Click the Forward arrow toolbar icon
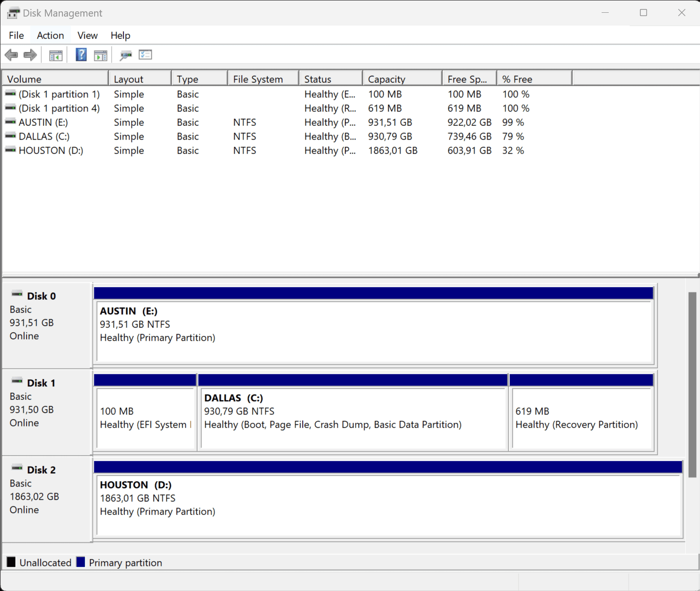700x591 pixels. [30, 55]
